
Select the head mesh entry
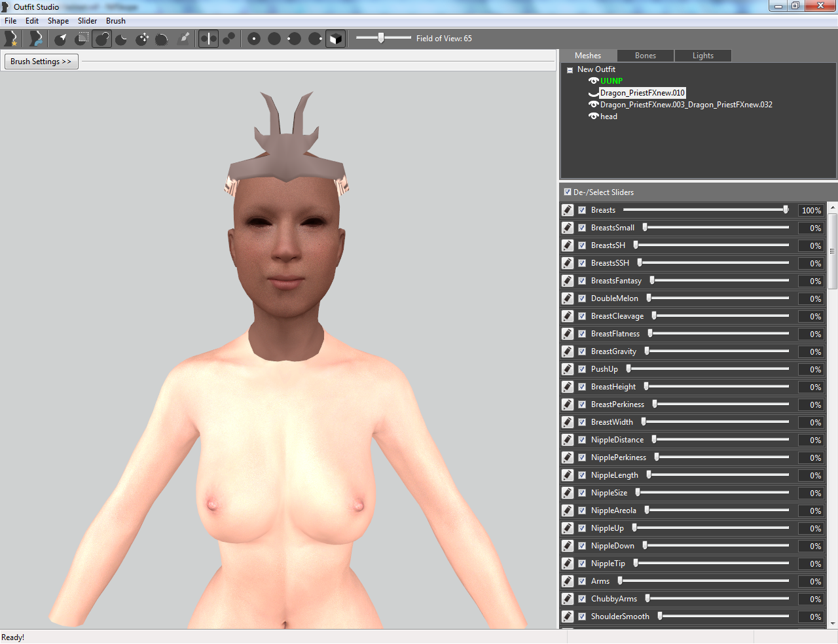point(609,116)
